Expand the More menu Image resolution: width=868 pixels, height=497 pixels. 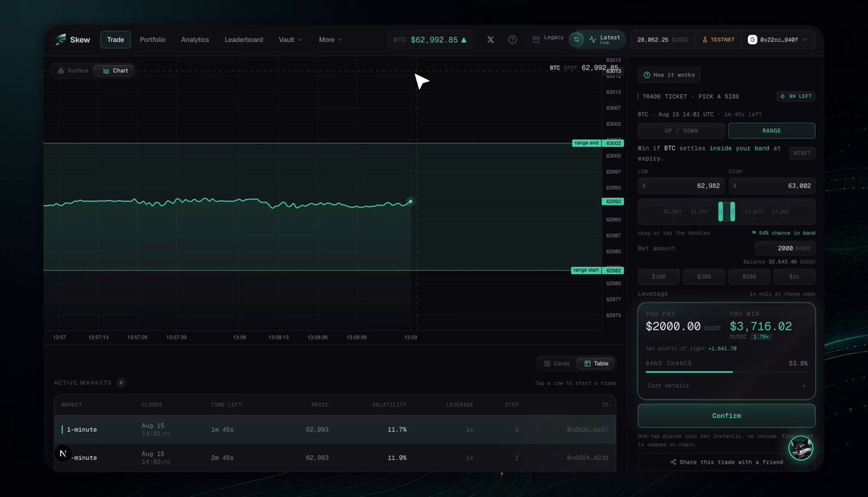(331, 40)
